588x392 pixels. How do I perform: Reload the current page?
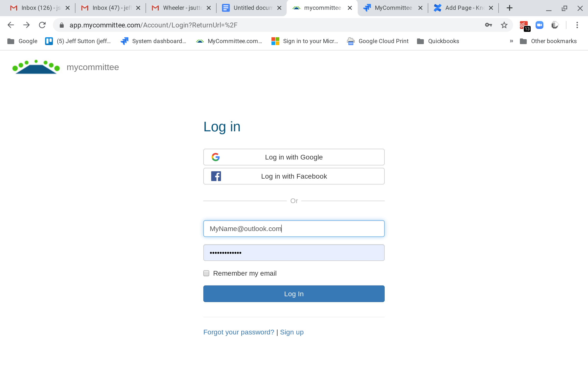coord(42,25)
